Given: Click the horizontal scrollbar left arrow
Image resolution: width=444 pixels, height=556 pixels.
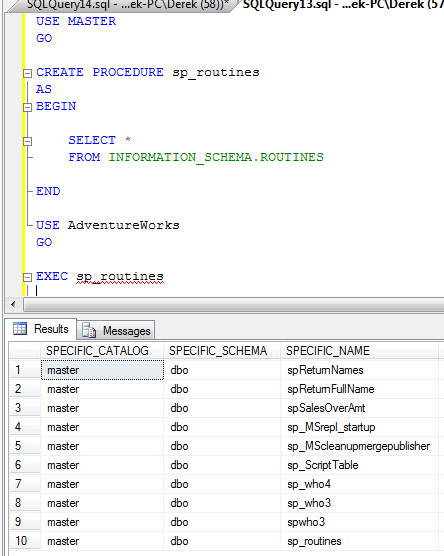Looking at the screenshot, I should [13, 304].
